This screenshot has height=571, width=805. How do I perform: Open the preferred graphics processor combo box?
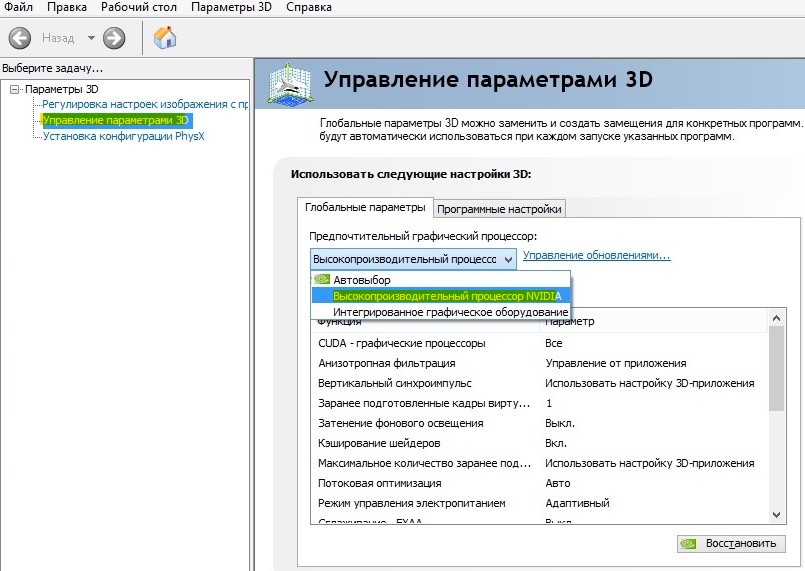coord(413,259)
